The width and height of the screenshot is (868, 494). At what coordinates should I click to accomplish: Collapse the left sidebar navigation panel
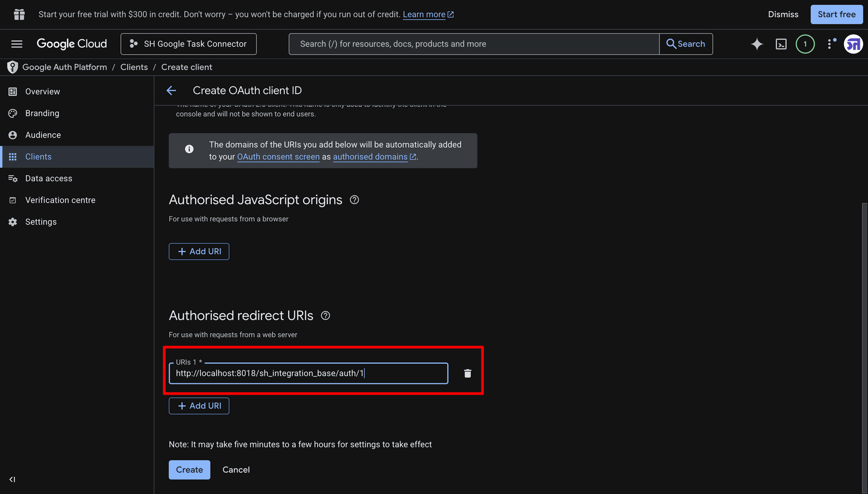[12, 479]
